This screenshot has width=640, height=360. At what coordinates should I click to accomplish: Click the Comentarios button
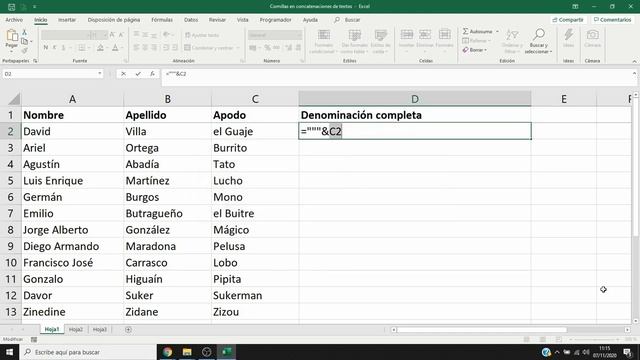612,20
